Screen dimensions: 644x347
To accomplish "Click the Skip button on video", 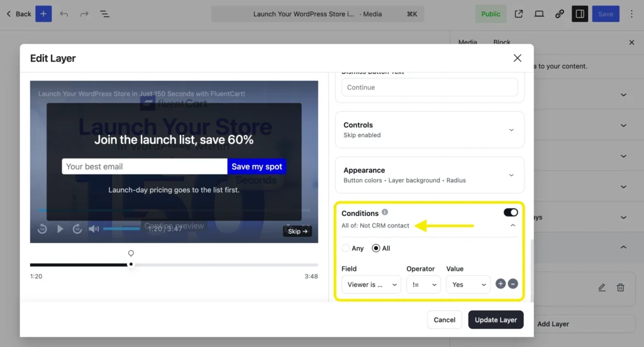I will [297, 232].
